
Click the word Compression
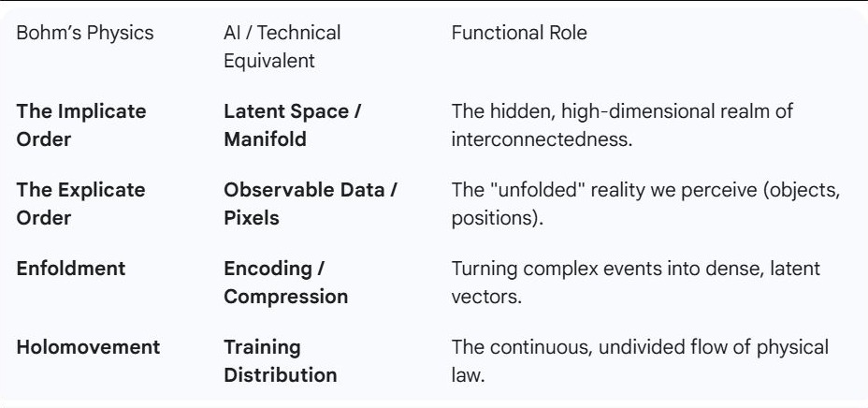click(x=285, y=297)
